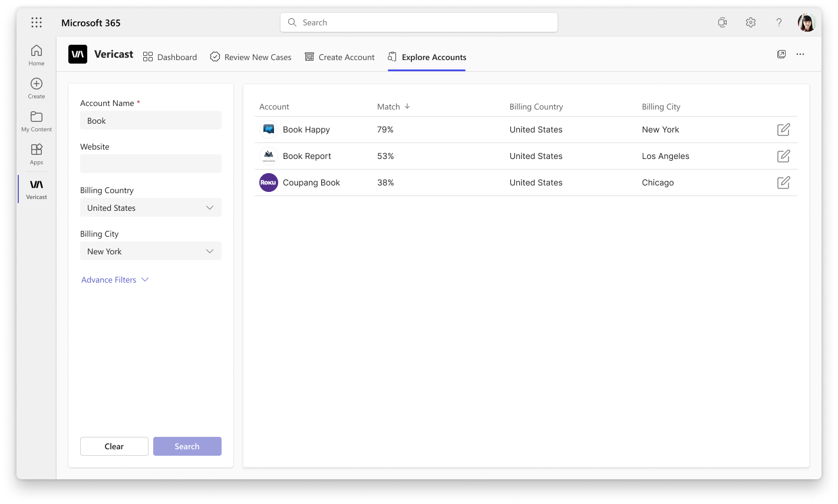Viewport: 838px width, 504px height.
Task: Click the Coupang Book Roku logo
Action: (269, 183)
